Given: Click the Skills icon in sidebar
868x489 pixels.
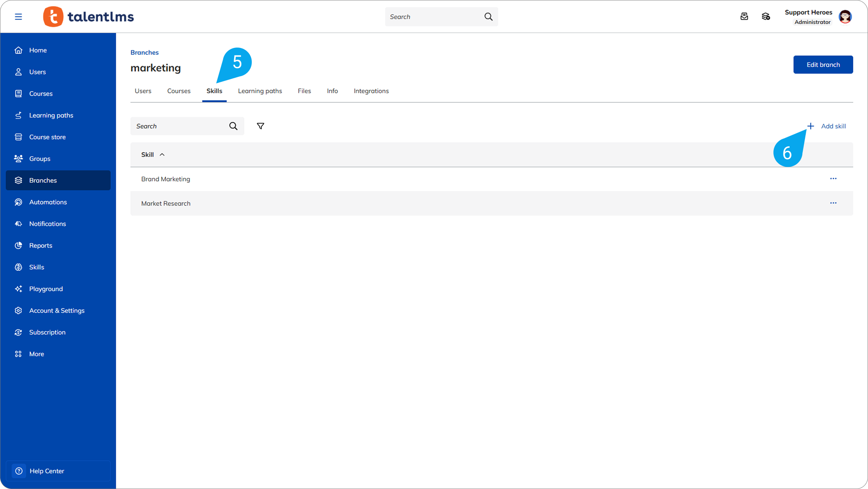Looking at the screenshot, I should click(x=18, y=267).
